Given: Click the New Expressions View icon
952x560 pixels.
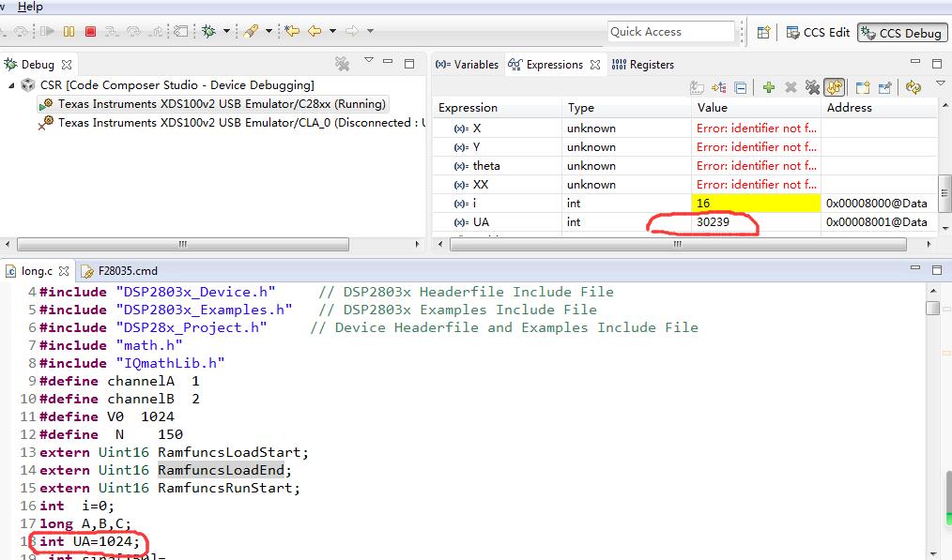Looking at the screenshot, I should tap(862, 88).
